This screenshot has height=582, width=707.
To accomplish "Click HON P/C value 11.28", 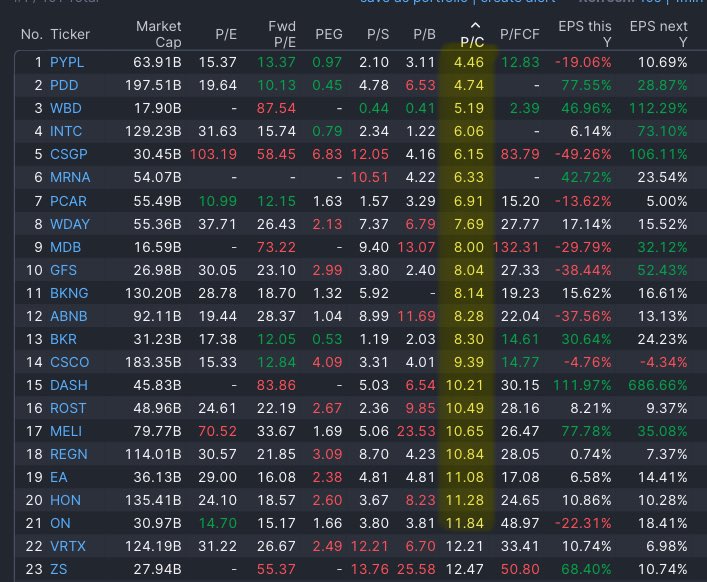I will click(x=465, y=500).
